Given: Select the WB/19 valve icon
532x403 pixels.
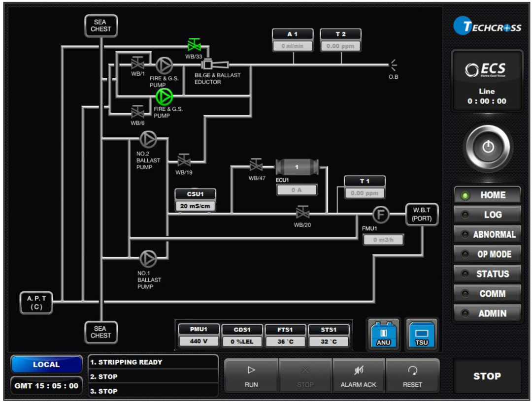Looking at the screenshot, I should click(x=184, y=160).
